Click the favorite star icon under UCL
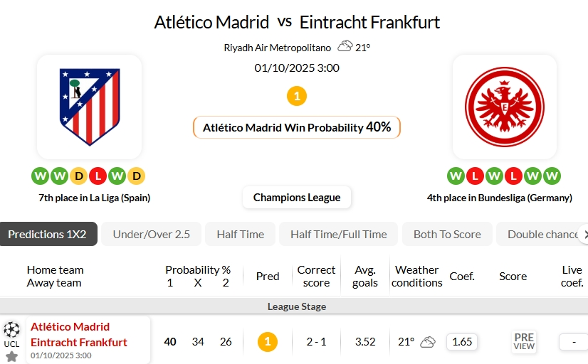The image size is (588, 364). tap(11, 355)
